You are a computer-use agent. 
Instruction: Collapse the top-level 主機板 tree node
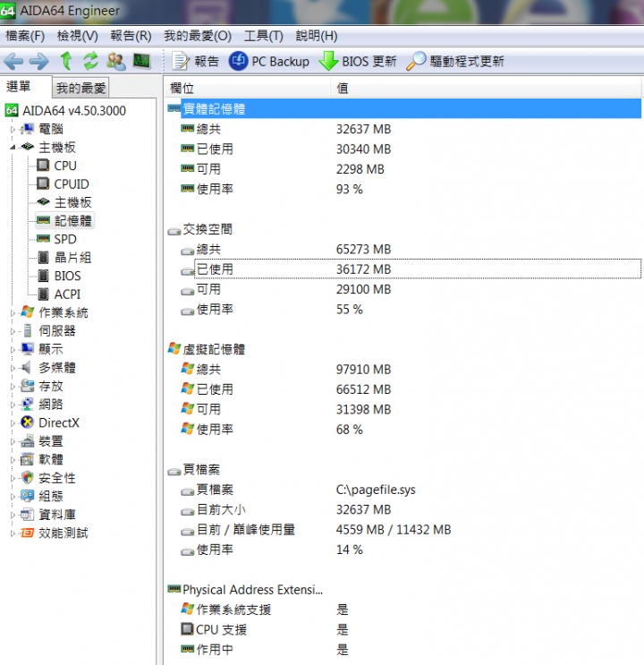point(13,147)
